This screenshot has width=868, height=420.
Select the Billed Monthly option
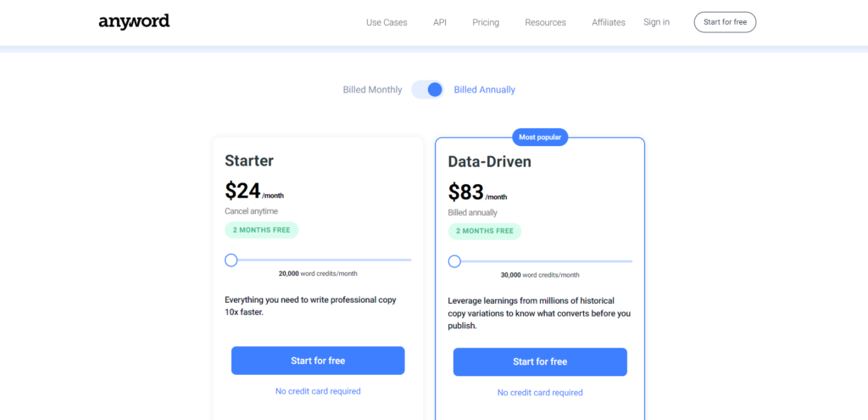373,90
